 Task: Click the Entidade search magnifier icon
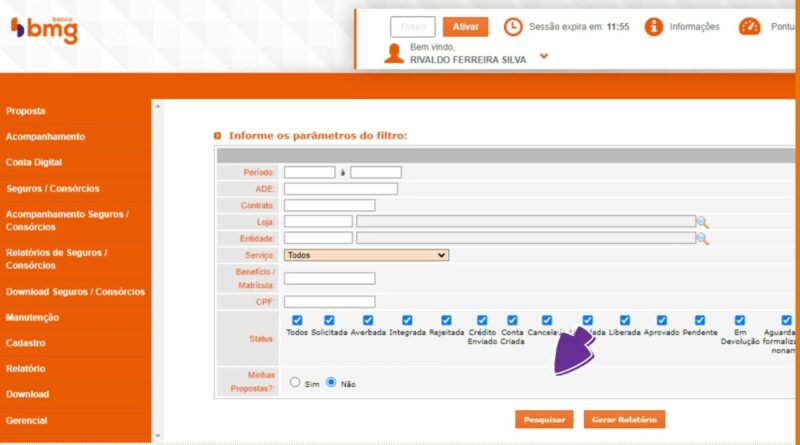703,239
